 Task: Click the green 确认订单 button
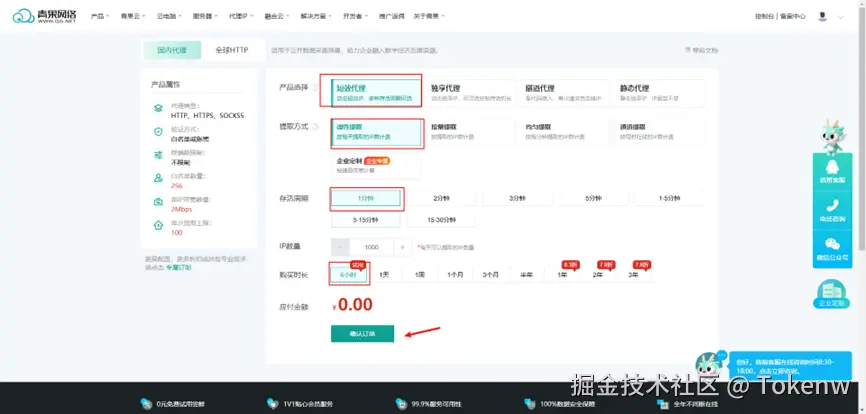pyautogui.click(x=362, y=334)
